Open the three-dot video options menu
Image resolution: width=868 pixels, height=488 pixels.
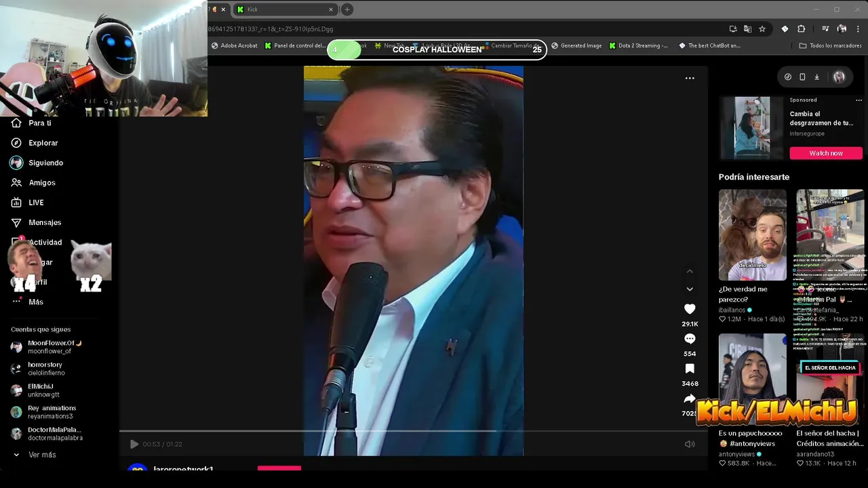point(690,78)
